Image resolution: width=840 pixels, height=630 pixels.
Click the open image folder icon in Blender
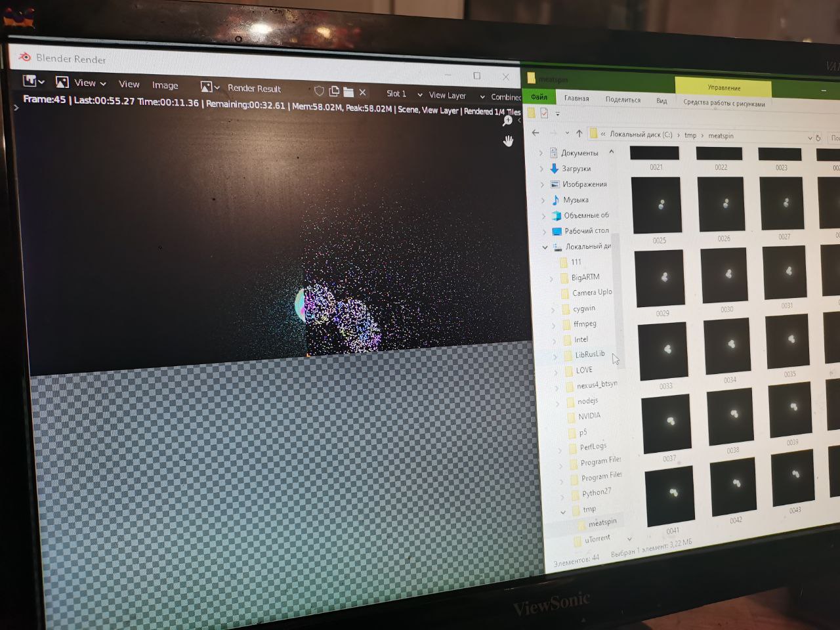click(x=348, y=92)
